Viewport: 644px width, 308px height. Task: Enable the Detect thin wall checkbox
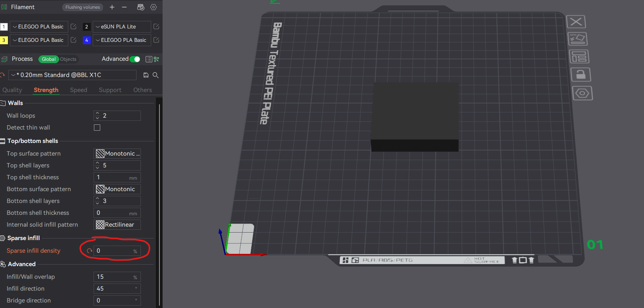point(97,128)
